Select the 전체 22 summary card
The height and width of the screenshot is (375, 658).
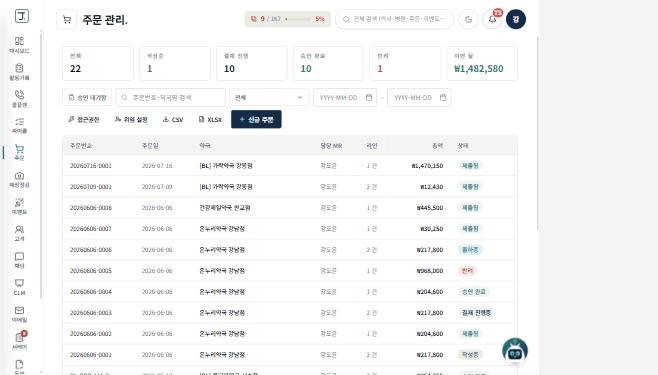coord(98,63)
